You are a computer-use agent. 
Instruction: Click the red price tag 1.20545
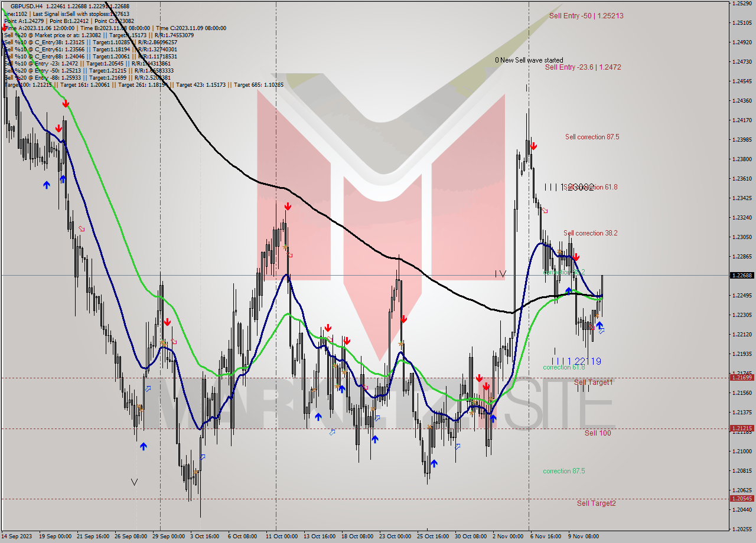(x=742, y=499)
